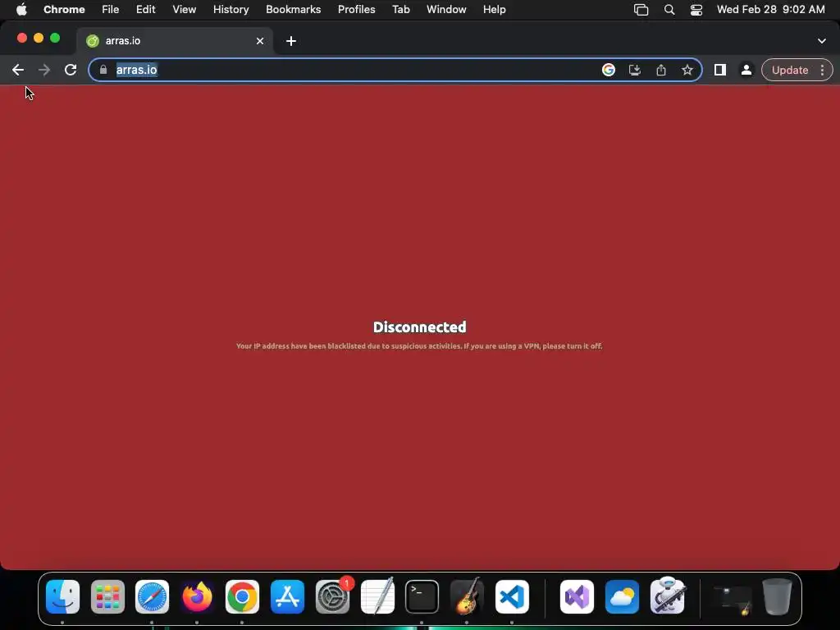This screenshot has width=840, height=630.
Task: Open the Apple menu
Action: tap(21, 10)
